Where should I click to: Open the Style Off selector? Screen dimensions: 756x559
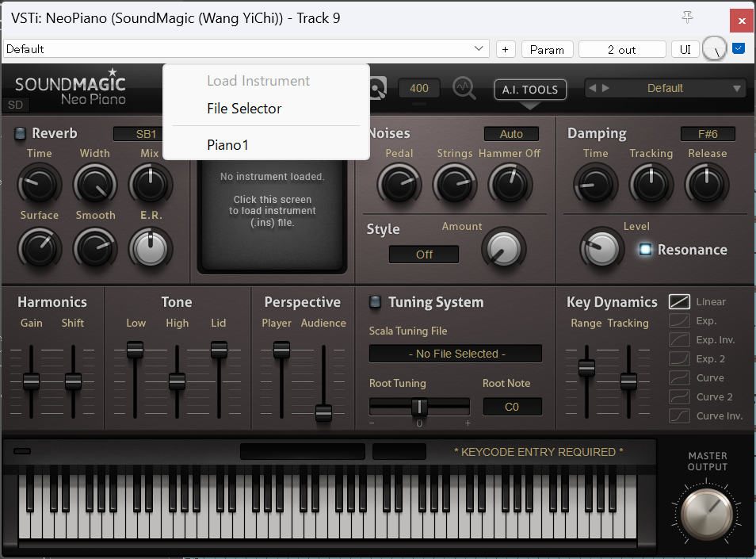pos(424,255)
